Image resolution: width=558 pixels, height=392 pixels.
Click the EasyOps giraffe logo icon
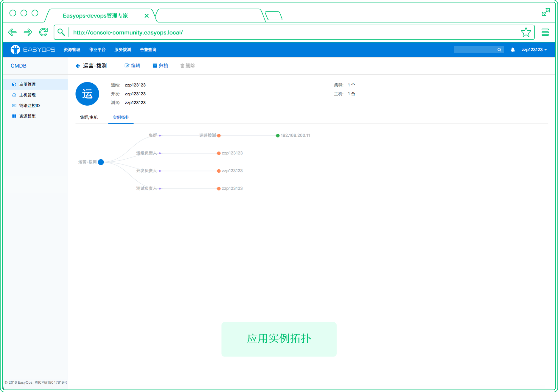tap(15, 49)
